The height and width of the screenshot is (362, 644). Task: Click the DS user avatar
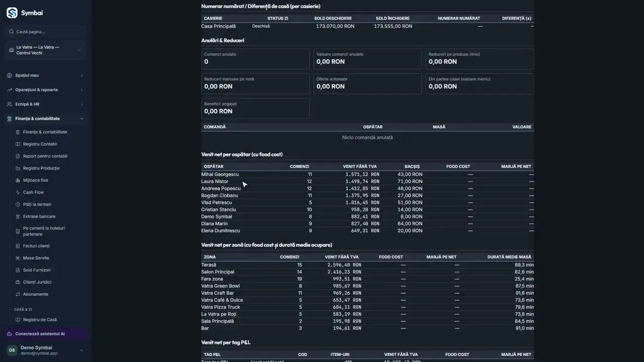pyautogui.click(x=12, y=350)
